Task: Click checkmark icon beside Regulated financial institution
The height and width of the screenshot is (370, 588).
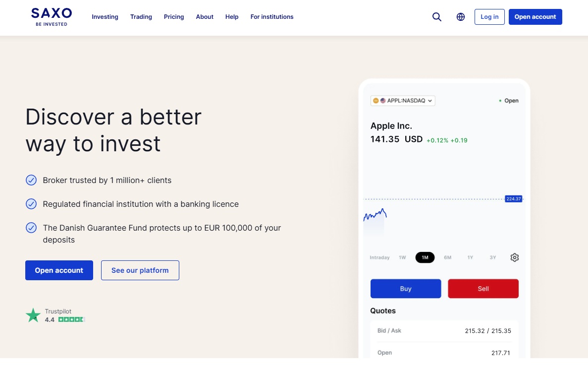Action: [31, 204]
